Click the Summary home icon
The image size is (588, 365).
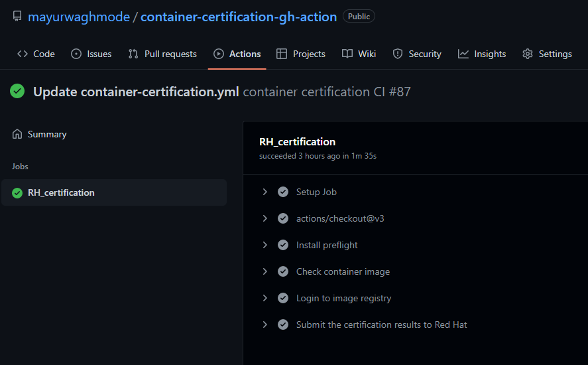[x=17, y=134]
